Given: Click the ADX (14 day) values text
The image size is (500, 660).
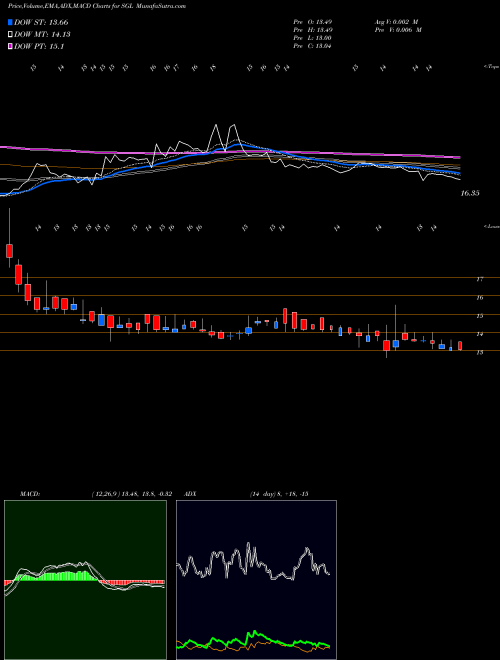Looking at the screenshot, I should coord(279,494).
